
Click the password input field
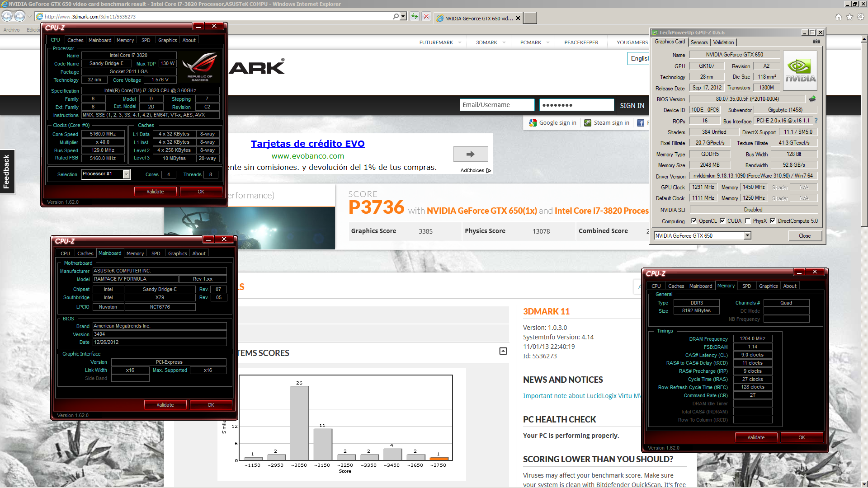pyautogui.click(x=576, y=105)
